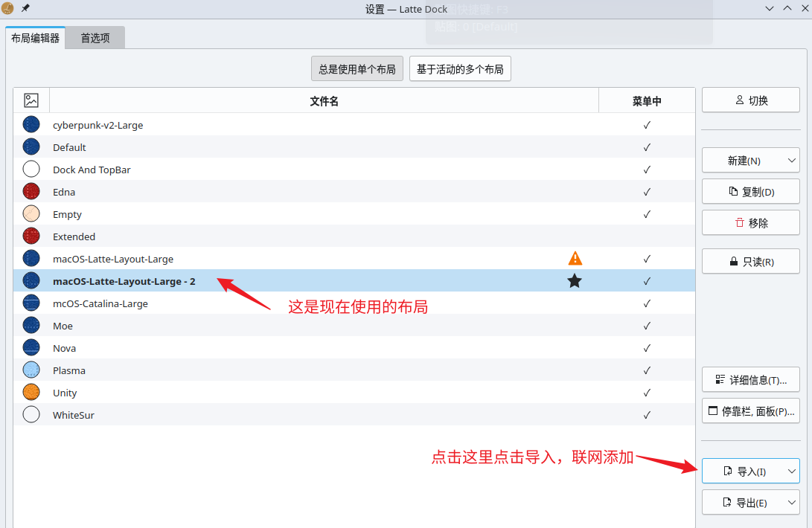Click the macOS-Latte-Layout-Large background icon
The height and width of the screenshot is (528, 812).
pyautogui.click(x=31, y=258)
